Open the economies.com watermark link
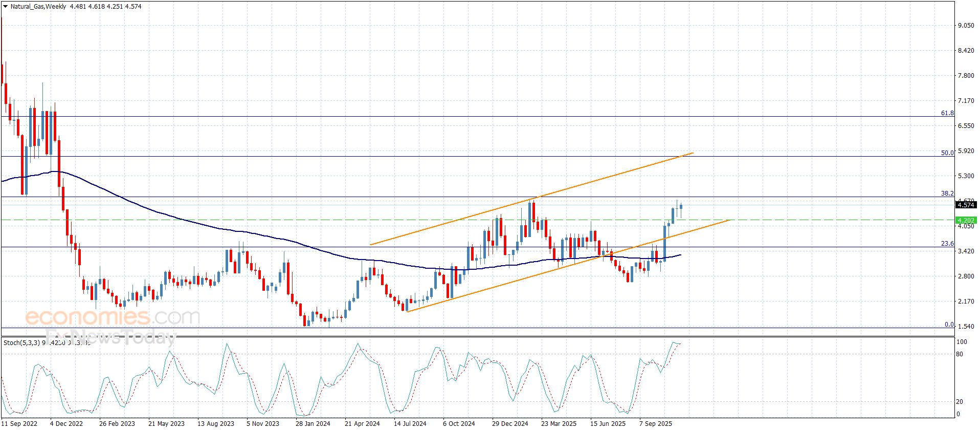 click(113, 317)
